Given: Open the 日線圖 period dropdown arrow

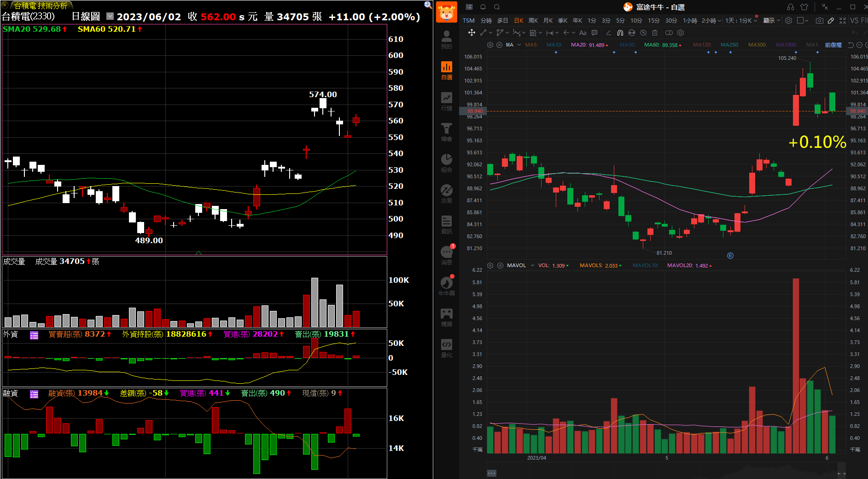Looking at the screenshot, I should [x=110, y=16].
